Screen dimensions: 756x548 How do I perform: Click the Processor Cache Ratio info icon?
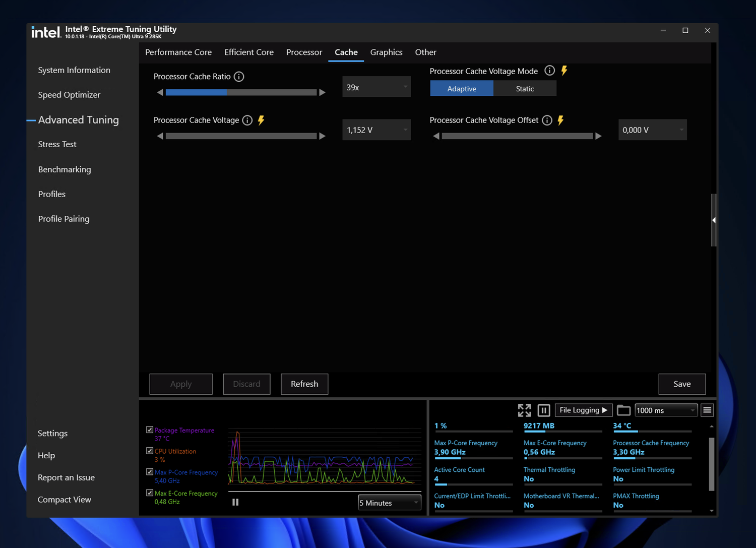239,77
